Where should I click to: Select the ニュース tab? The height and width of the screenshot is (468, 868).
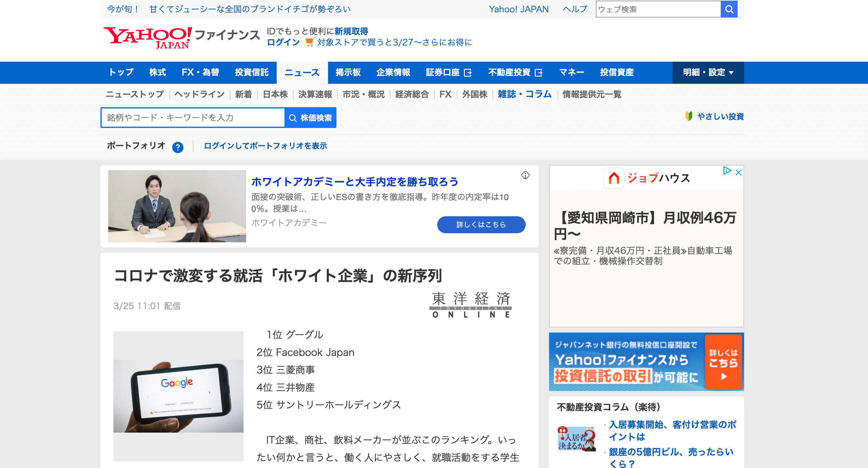[302, 72]
